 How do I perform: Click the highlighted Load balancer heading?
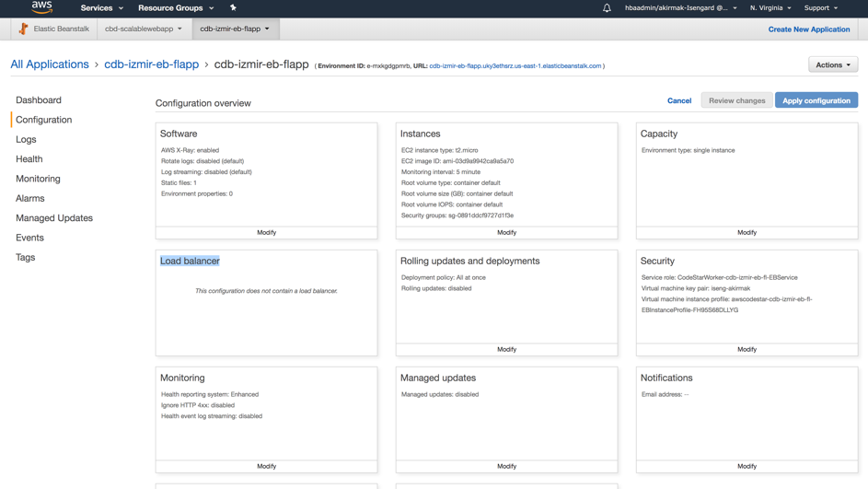[x=190, y=261]
